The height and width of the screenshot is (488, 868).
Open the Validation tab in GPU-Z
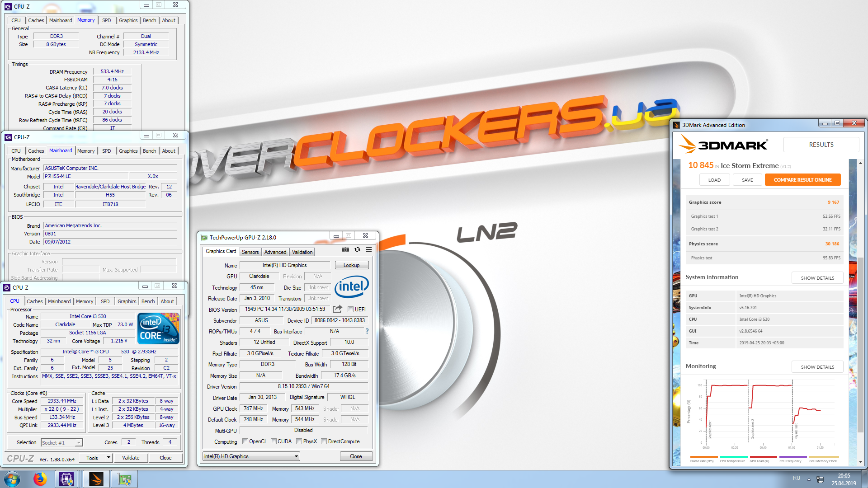(302, 252)
